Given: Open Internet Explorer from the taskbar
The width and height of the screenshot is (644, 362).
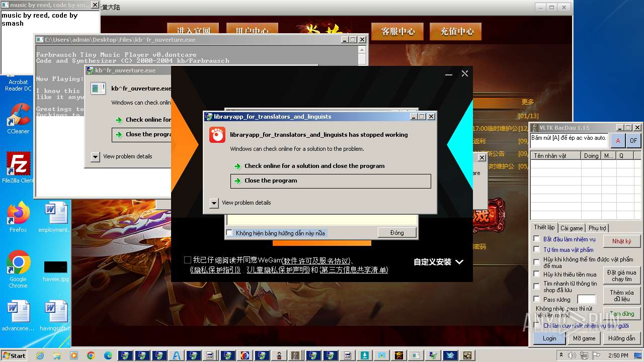Looking at the screenshot, I should coord(40,355).
